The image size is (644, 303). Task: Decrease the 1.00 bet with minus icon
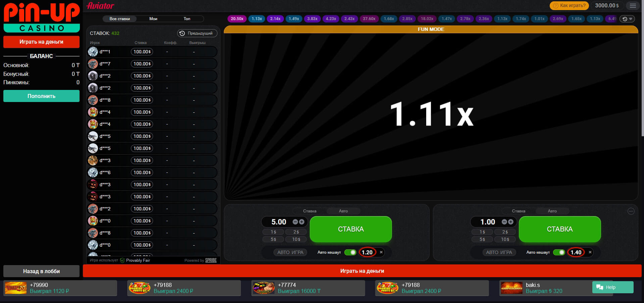coord(504,222)
